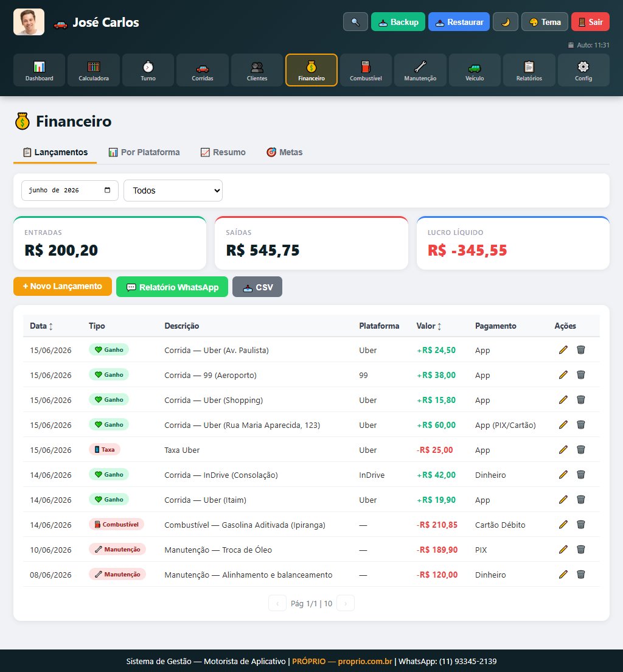Delete the 99 Aeroporto entry

[581, 374]
